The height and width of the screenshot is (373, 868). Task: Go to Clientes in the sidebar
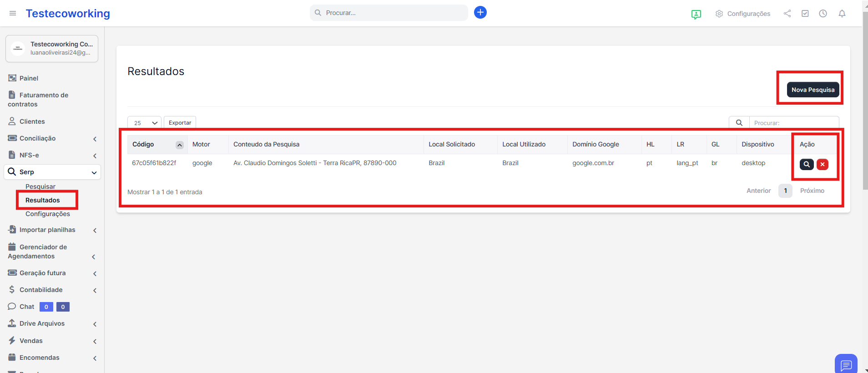coord(32,121)
